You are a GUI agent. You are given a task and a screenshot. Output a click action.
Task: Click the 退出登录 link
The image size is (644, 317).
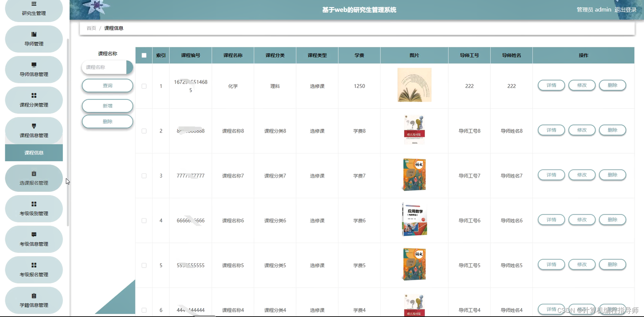(x=625, y=10)
